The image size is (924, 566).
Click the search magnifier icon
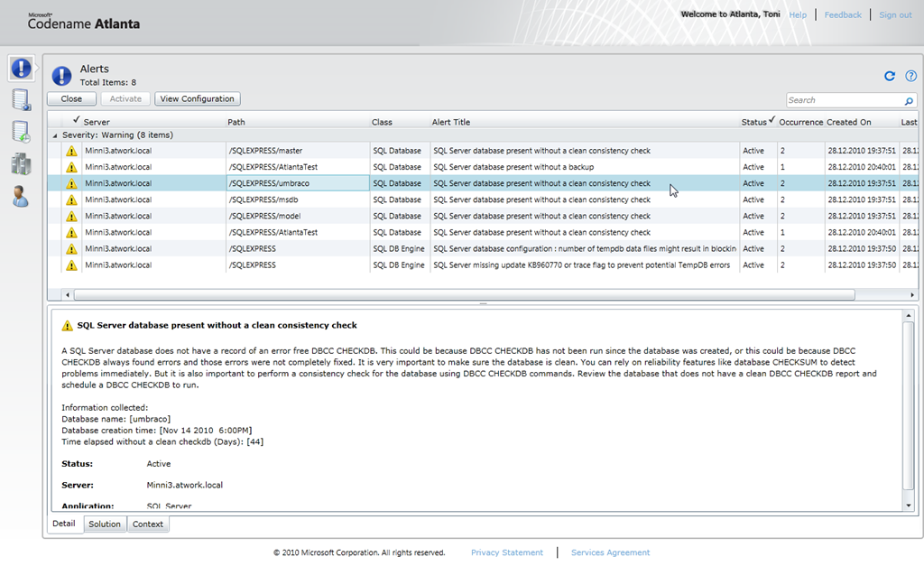pos(909,101)
